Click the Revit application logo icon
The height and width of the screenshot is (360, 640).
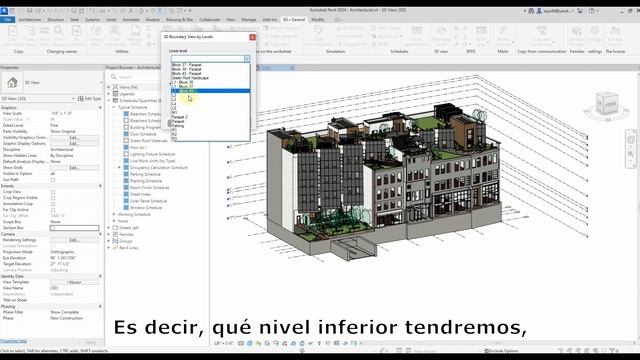click(4, 11)
